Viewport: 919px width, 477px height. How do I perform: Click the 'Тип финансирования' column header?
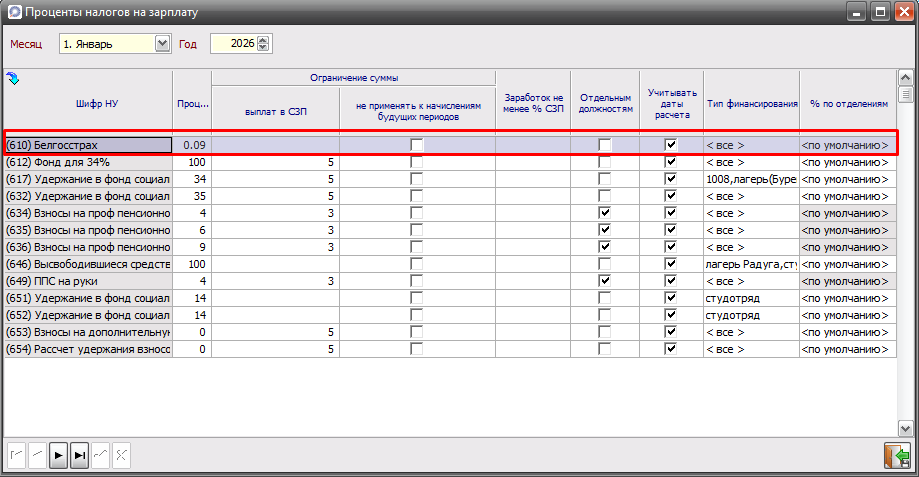[x=751, y=103]
